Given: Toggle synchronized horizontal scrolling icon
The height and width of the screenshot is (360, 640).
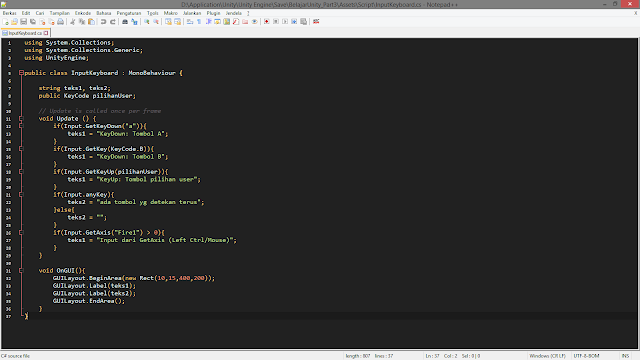Looking at the screenshot, I should tap(178, 22).
